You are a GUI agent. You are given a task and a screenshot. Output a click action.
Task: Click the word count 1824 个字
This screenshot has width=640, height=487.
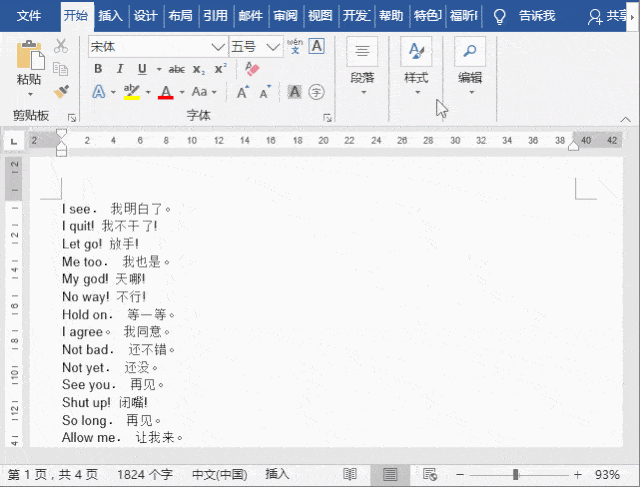click(x=145, y=474)
